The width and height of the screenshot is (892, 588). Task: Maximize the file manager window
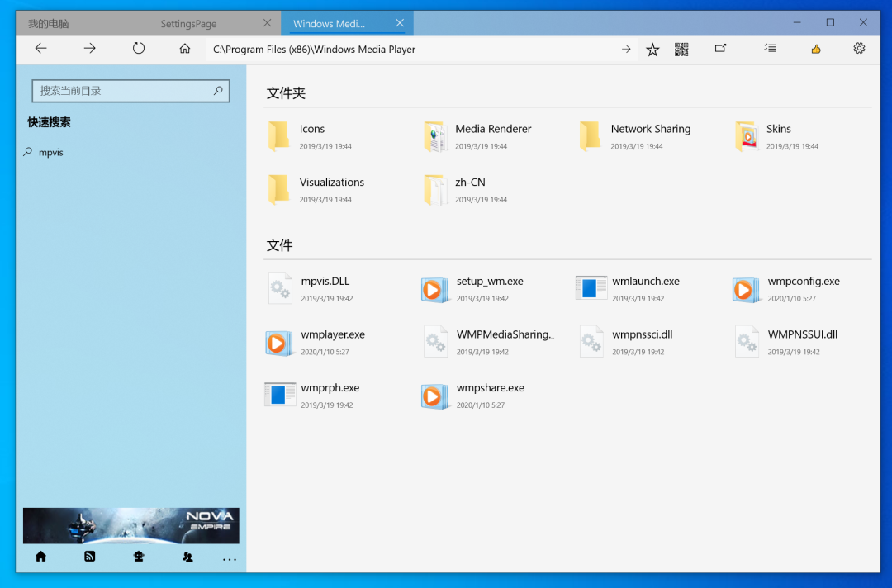tap(830, 23)
